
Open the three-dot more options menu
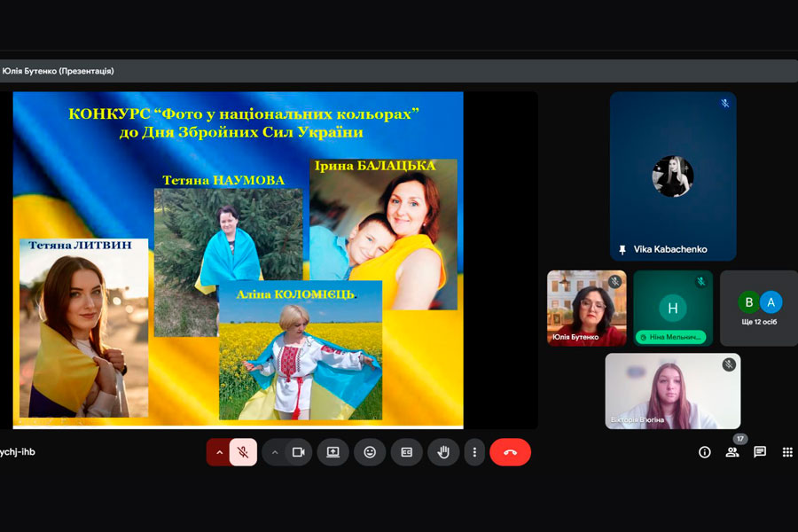(x=474, y=452)
